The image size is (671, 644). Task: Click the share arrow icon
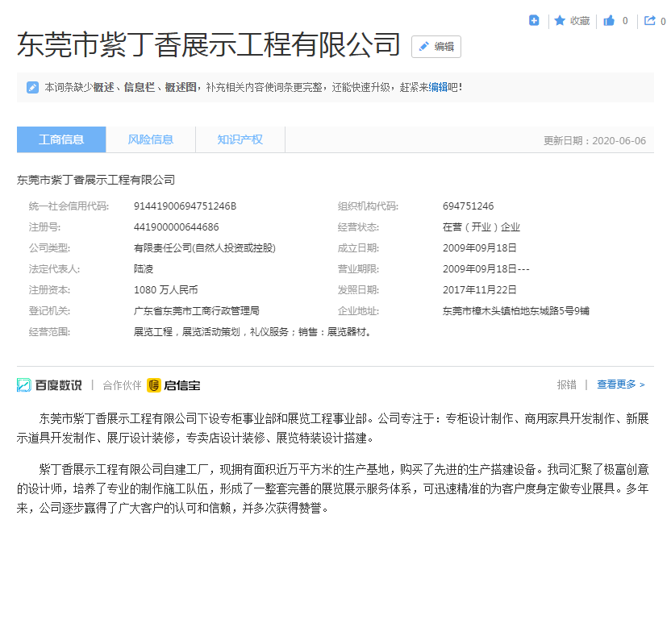click(649, 21)
